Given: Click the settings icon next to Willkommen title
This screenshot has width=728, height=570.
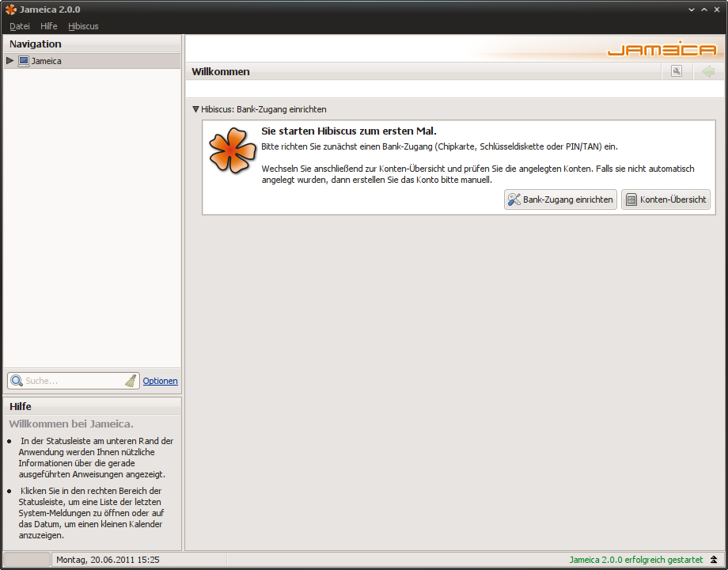Looking at the screenshot, I should click(677, 71).
